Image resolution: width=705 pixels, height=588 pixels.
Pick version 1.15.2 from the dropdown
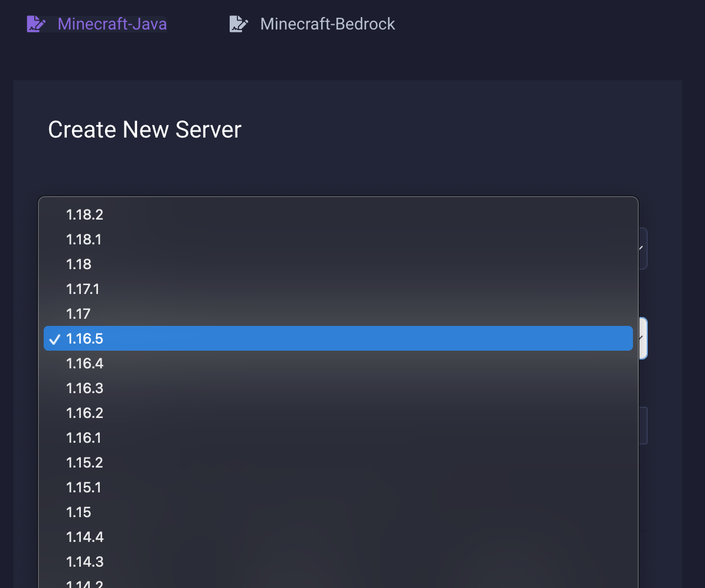(84, 463)
